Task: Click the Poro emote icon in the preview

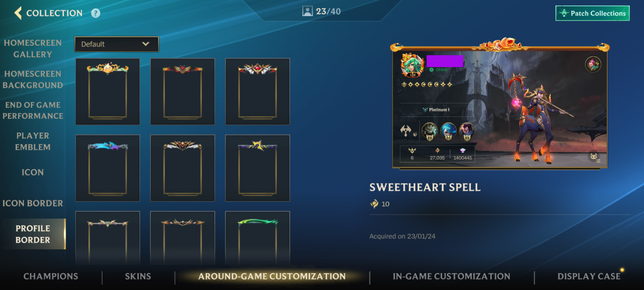Action: (x=594, y=157)
